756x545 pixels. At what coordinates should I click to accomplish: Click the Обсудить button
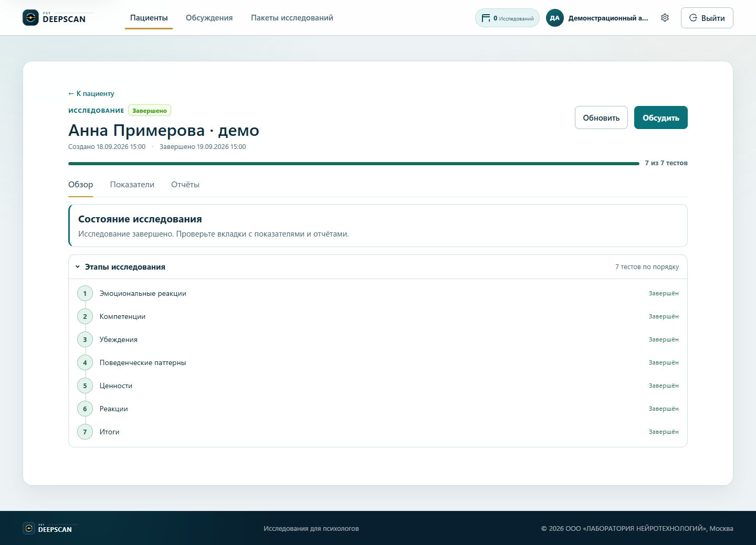[661, 117]
